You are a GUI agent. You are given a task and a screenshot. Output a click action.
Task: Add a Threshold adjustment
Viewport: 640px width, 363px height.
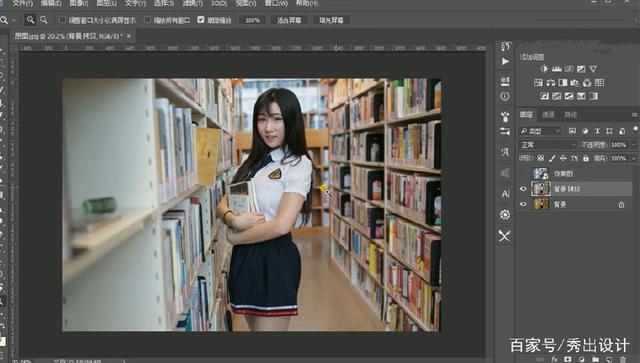tap(569, 96)
